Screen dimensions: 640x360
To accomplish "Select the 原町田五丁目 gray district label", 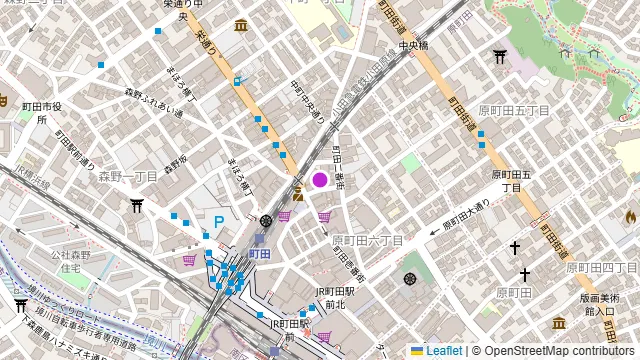I will tap(514, 111).
